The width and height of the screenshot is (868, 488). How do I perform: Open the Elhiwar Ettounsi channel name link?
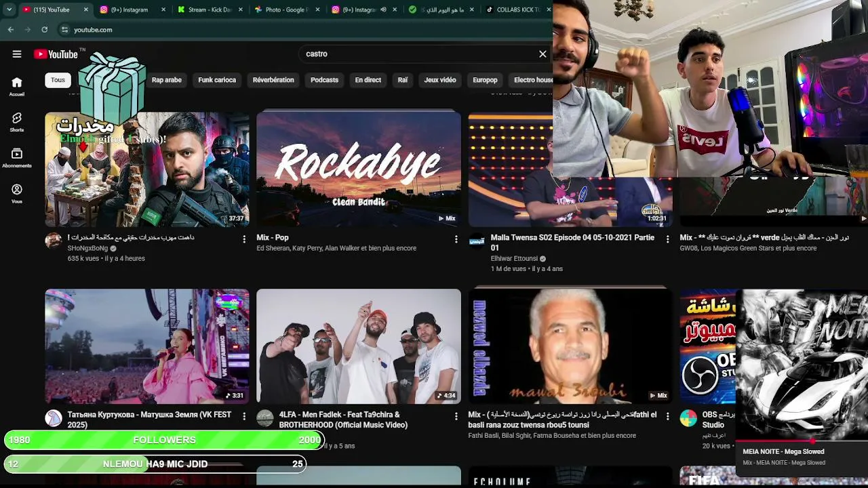[x=514, y=259]
